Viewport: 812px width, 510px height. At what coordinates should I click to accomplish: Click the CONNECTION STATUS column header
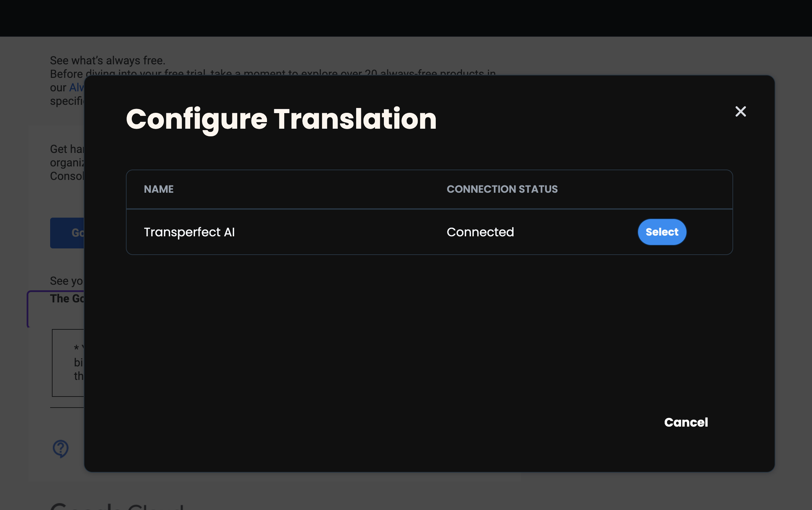pos(502,189)
